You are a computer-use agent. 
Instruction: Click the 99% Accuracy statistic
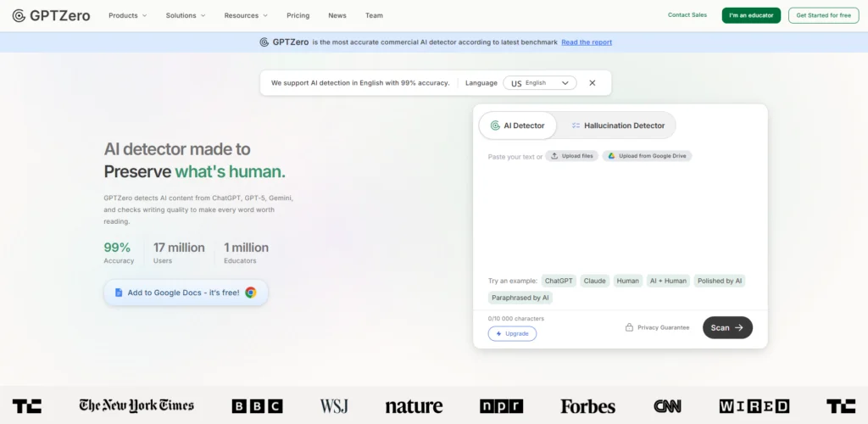(119, 253)
